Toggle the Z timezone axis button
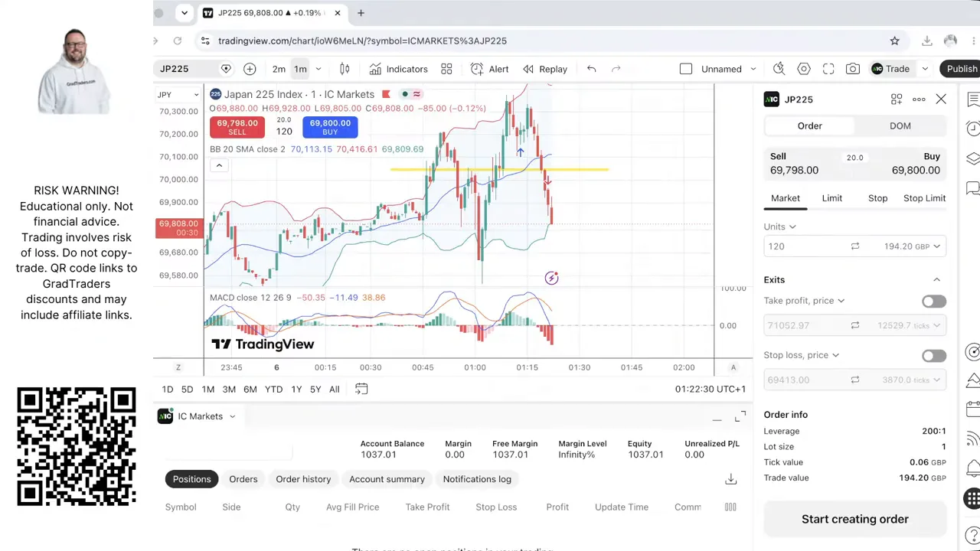 tap(178, 367)
